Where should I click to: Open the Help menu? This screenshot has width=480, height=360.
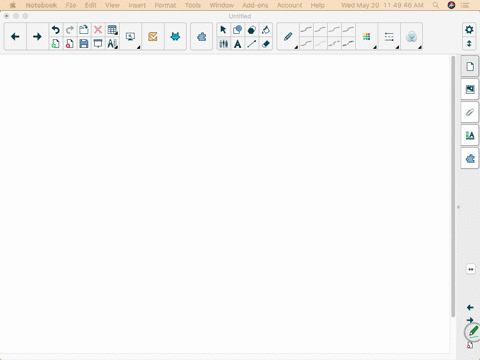point(318,5)
